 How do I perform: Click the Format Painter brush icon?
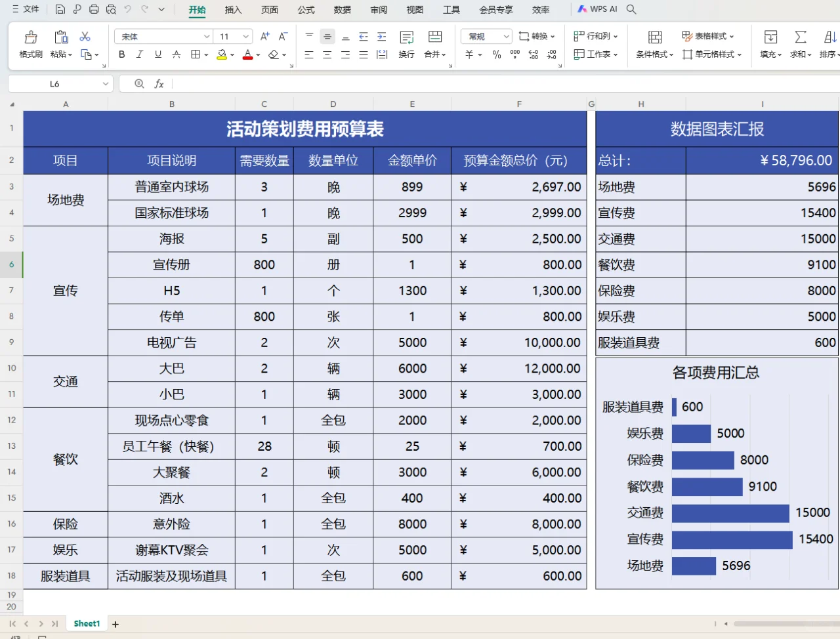pos(30,37)
